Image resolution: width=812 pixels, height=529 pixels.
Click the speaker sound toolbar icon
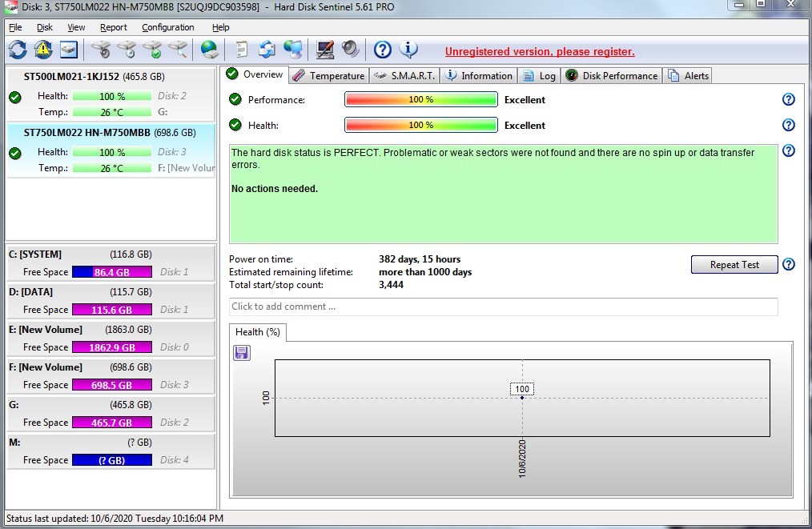(x=350, y=50)
